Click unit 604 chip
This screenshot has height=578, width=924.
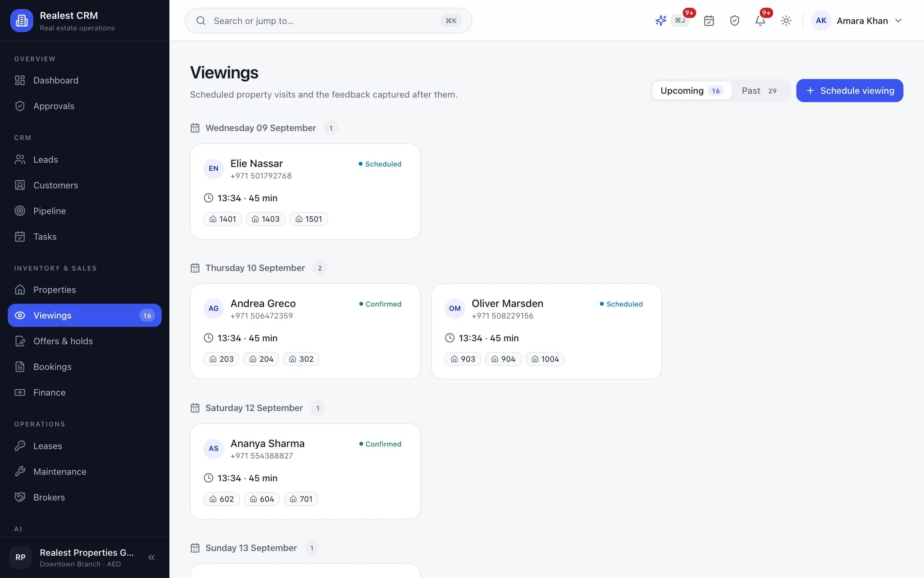click(262, 499)
